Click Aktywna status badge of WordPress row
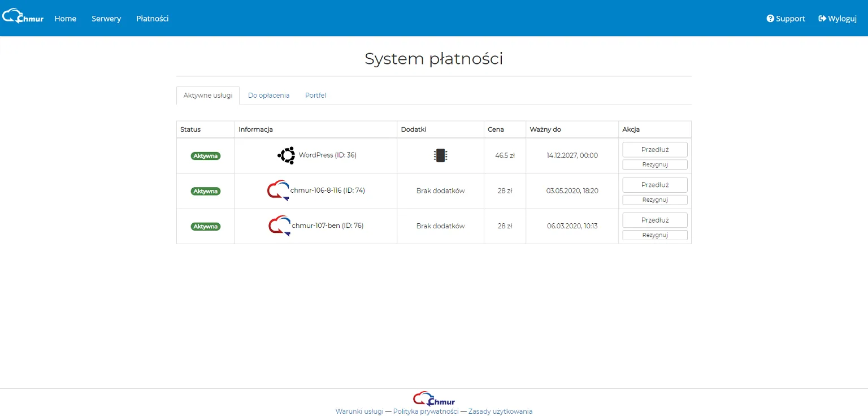Image resolution: width=868 pixels, height=416 pixels. 206,156
